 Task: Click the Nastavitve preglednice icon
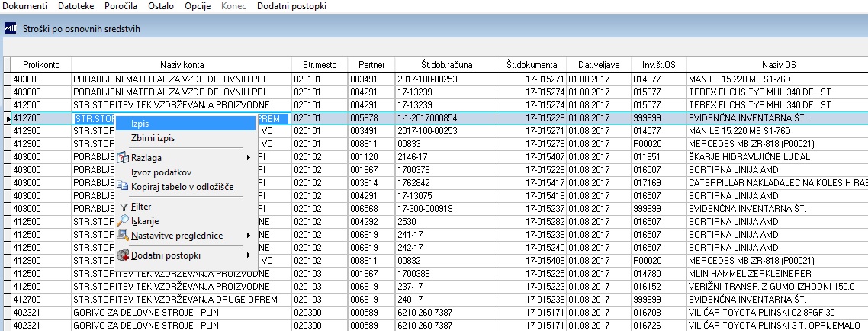[123, 235]
